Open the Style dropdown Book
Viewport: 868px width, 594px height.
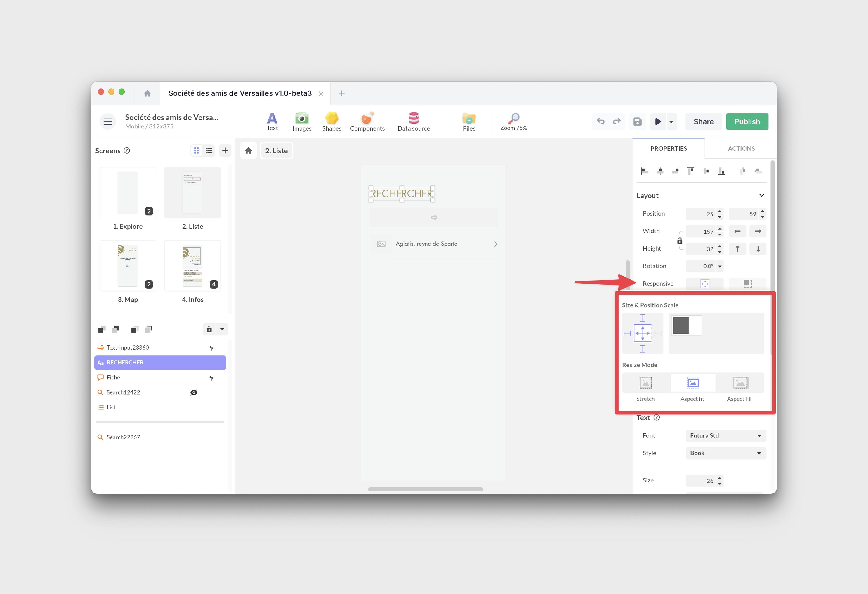(x=725, y=453)
